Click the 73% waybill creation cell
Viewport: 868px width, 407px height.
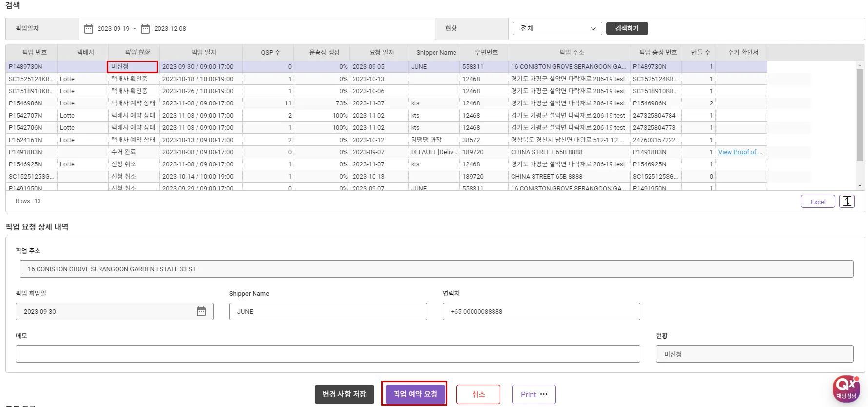pos(322,103)
